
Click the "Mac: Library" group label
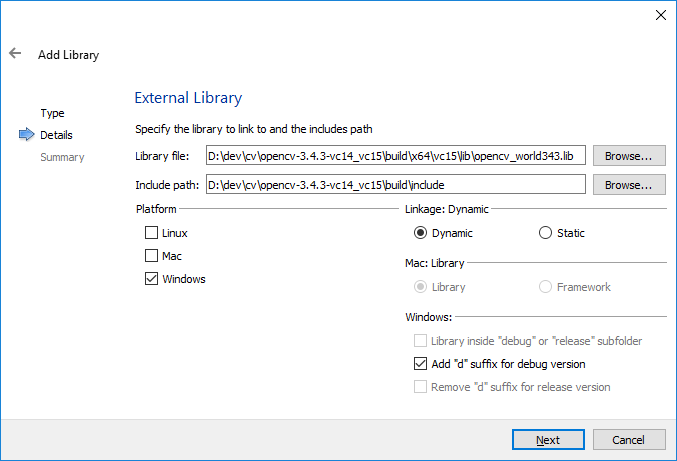(x=434, y=263)
